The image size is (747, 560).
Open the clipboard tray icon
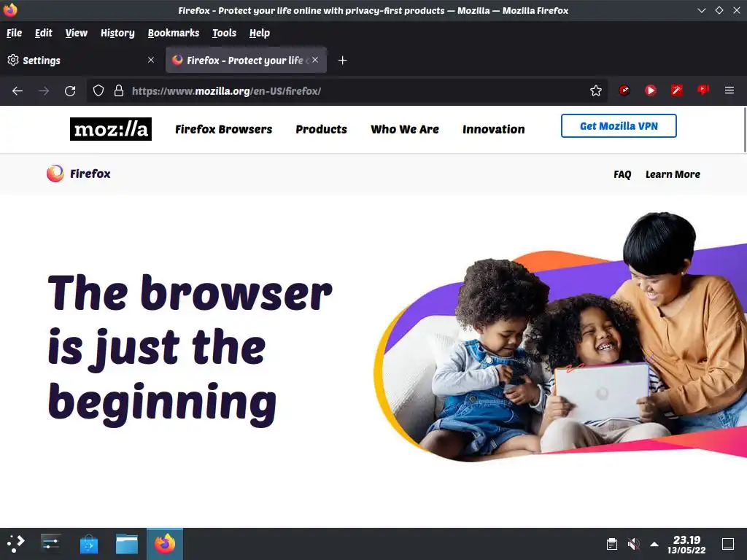tap(612, 544)
